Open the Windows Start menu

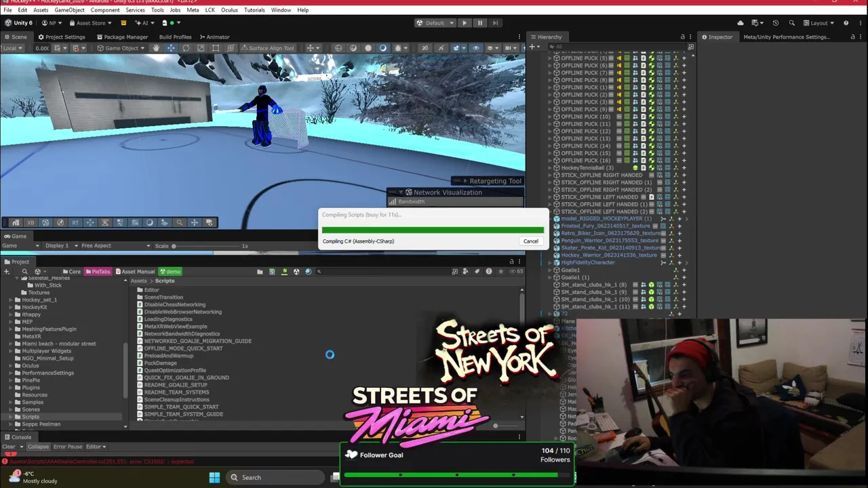(x=214, y=477)
